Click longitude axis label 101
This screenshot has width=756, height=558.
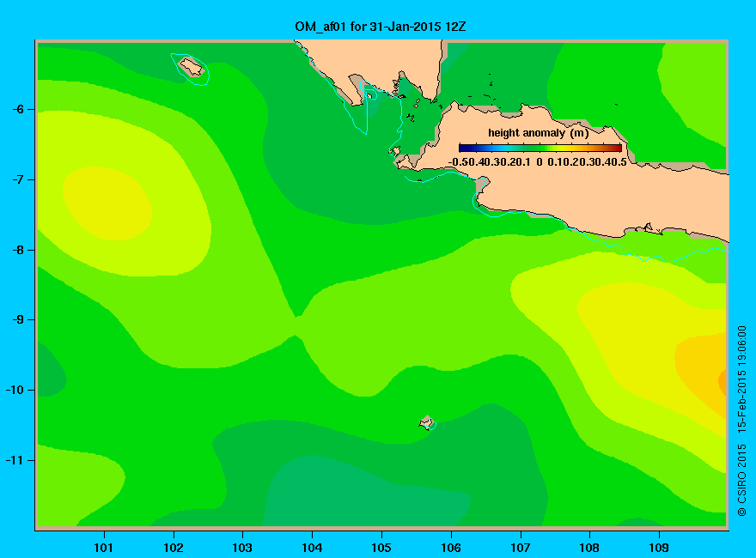(104, 548)
